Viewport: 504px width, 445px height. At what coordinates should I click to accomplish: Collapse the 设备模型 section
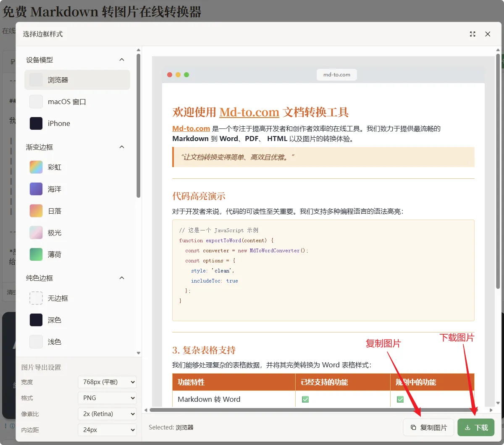[x=122, y=60]
